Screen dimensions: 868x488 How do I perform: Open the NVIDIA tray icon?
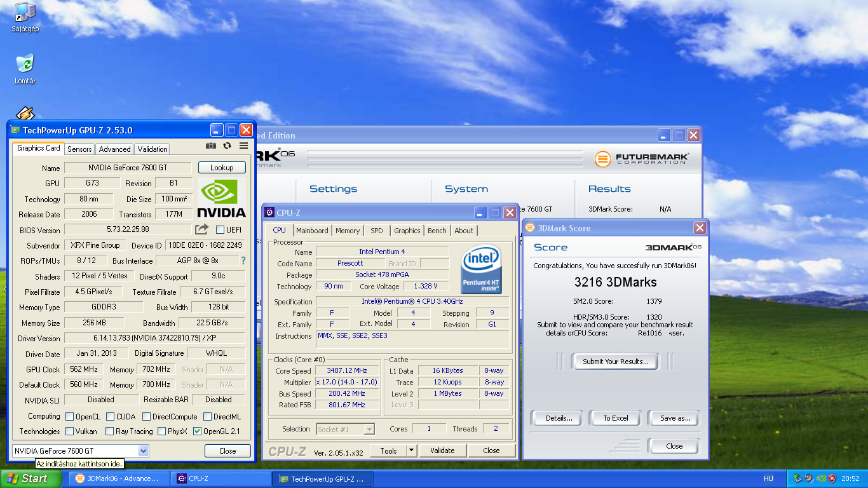pos(820,478)
